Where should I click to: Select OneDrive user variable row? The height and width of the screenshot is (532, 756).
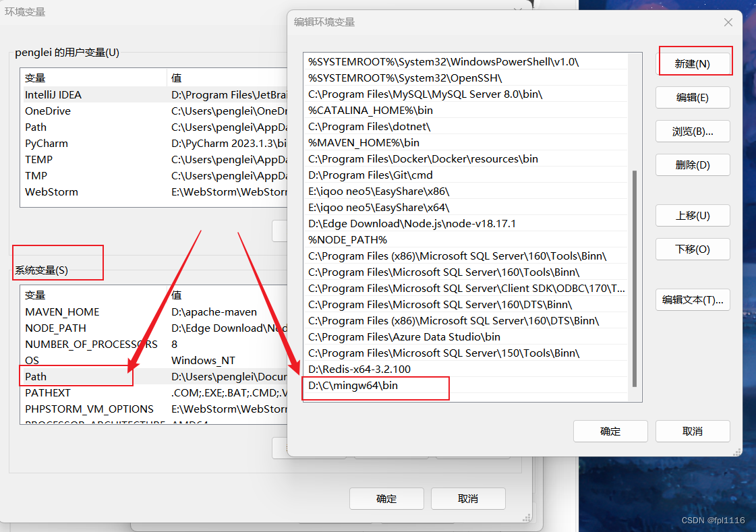(156, 111)
